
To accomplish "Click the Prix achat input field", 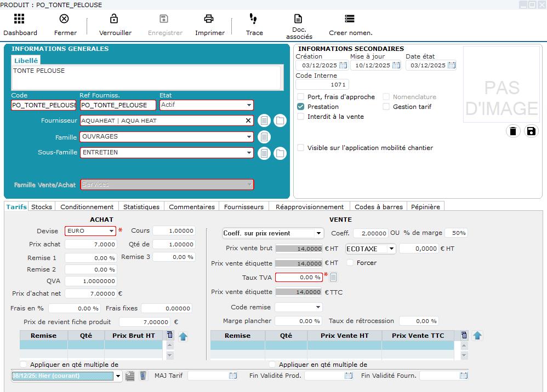I will tap(91, 244).
